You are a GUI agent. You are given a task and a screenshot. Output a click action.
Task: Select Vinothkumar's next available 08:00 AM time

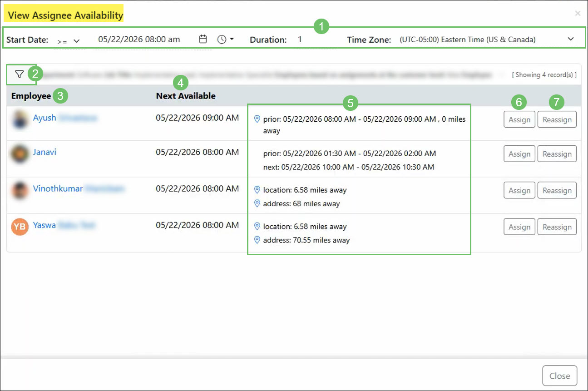click(197, 188)
